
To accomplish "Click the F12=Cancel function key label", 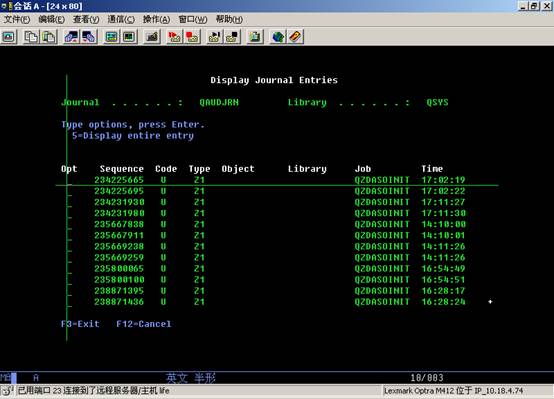I will pyautogui.click(x=143, y=324).
